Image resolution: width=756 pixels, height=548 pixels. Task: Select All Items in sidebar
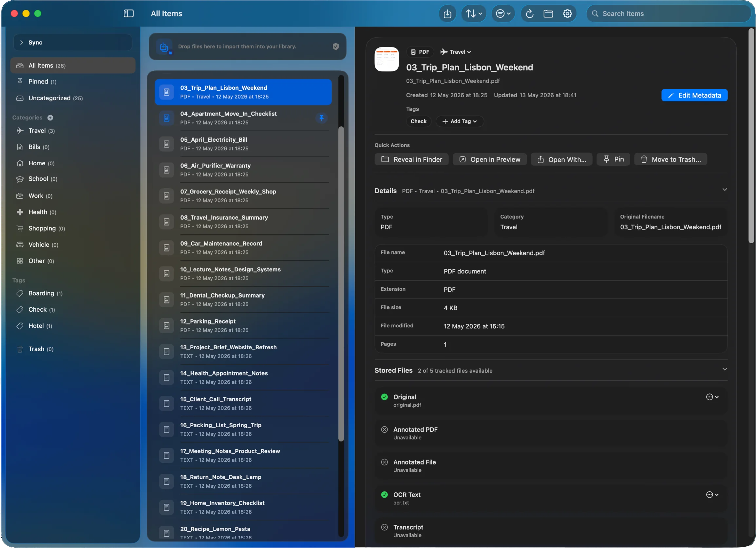(73, 65)
